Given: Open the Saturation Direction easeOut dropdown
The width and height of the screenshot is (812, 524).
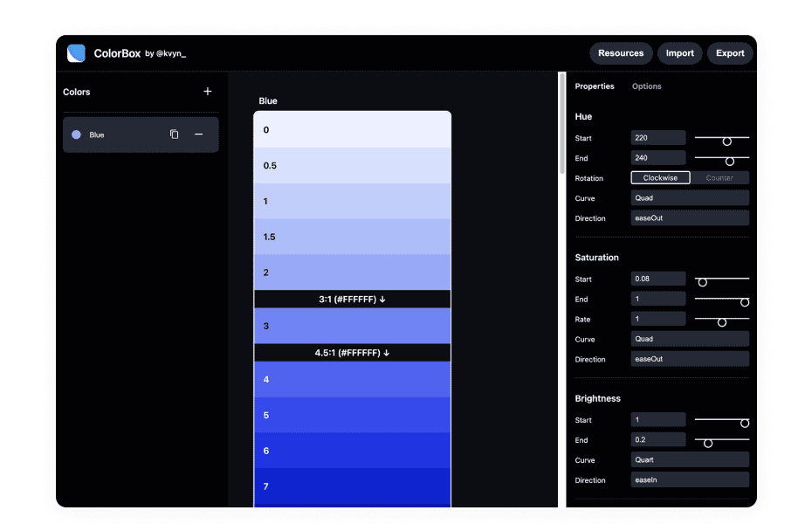Looking at the screenshot, I should [689, 358].
